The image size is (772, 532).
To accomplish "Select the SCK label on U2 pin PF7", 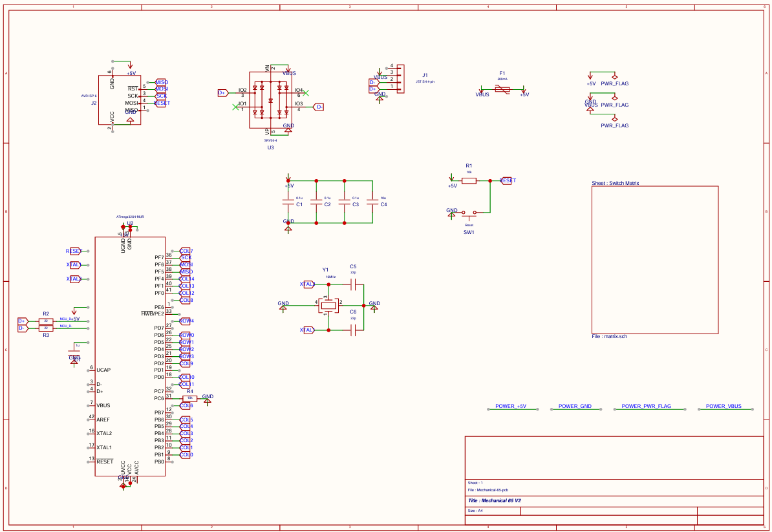I will 186,258.
